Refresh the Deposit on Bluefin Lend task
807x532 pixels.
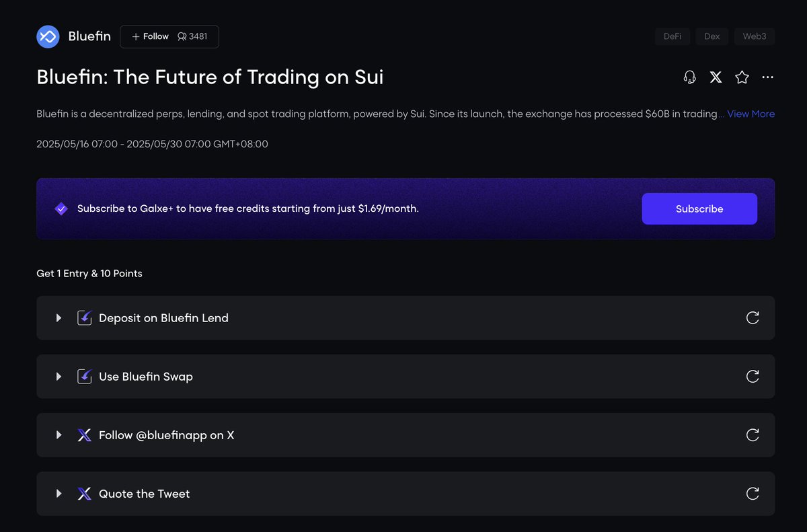(x=753, y=317)
